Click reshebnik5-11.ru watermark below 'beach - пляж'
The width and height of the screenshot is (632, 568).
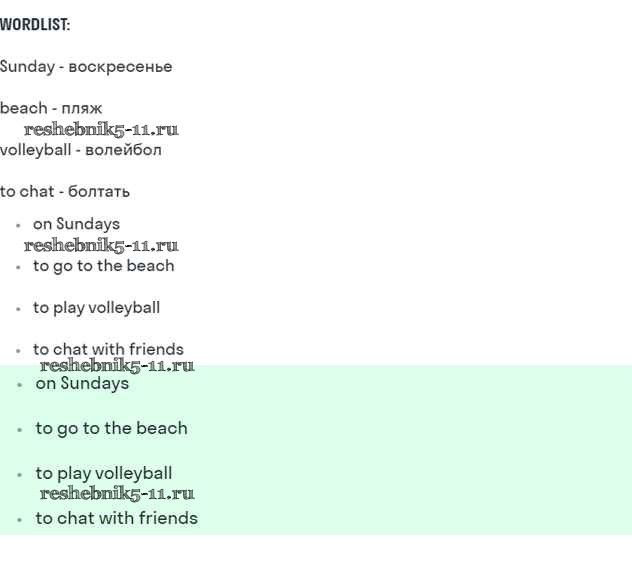(x=101, y=129)
